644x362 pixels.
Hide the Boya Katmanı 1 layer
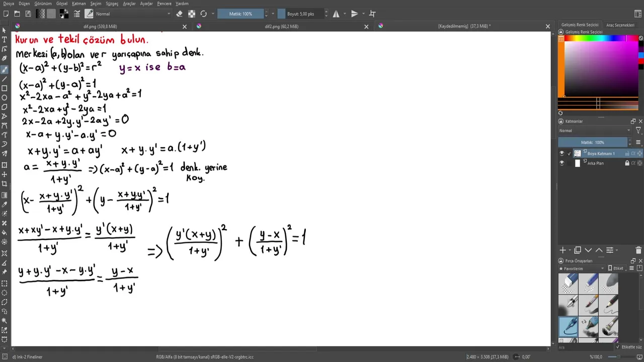562,153
